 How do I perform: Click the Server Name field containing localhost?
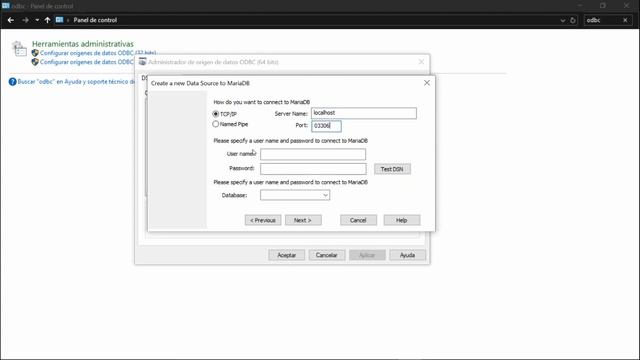click(364, 113)
